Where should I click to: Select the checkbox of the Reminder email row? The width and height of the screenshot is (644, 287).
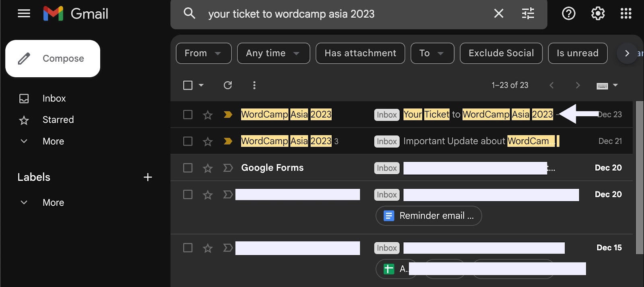pos(188,194)
